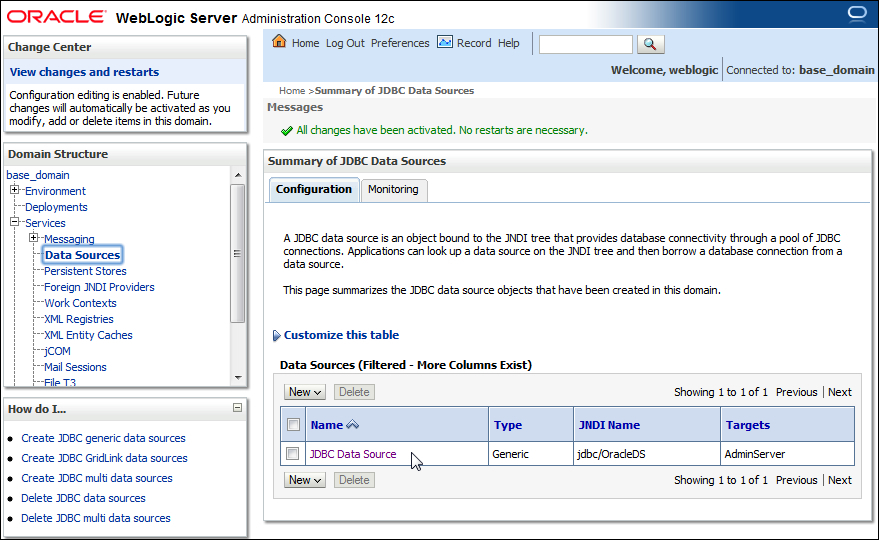
Task: Click the Record toolbar link
Action: pos(474,43)
